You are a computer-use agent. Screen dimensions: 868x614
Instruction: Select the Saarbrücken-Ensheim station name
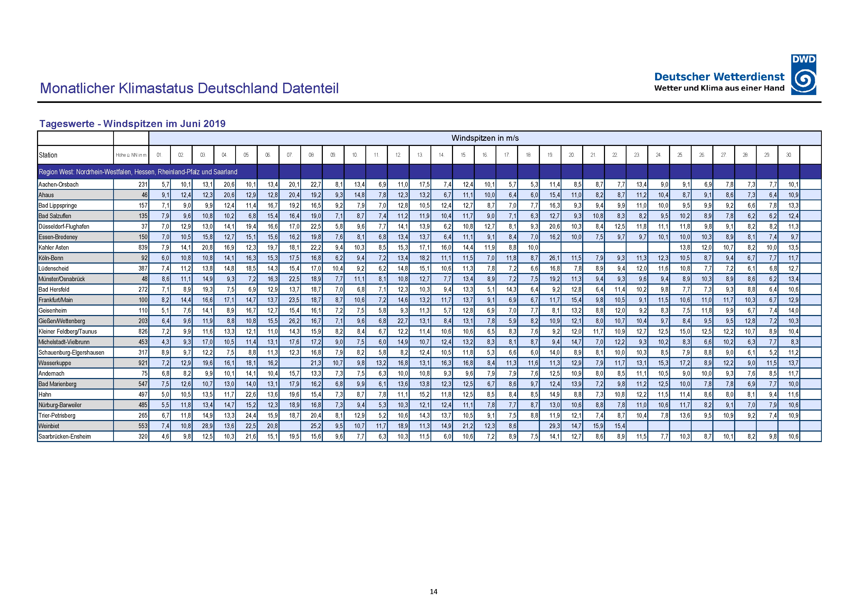point(65,437)
